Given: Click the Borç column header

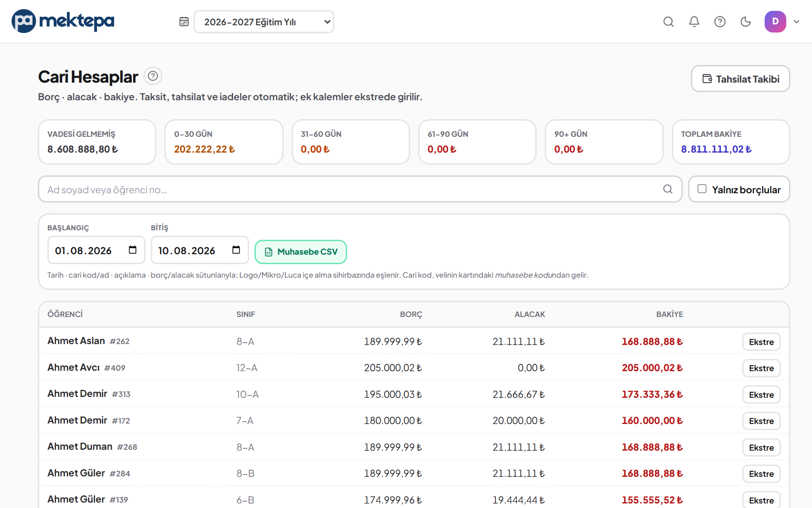Looking at the screenshot, I should tap(411, 314).
